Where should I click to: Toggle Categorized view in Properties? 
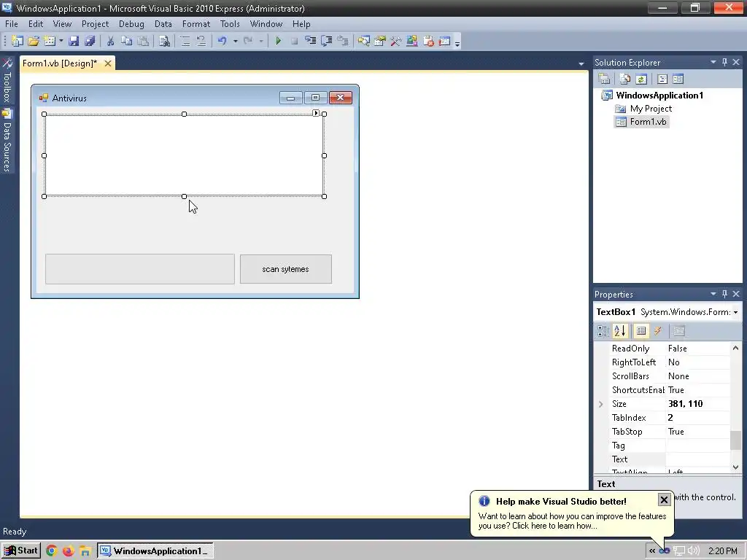pos(603,331)
